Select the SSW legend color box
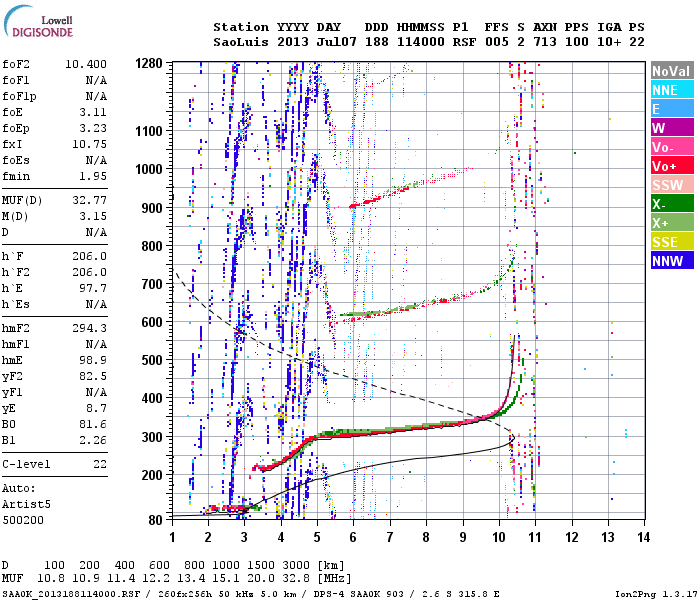This screenshot has height=600, width=700. point(672,184)
